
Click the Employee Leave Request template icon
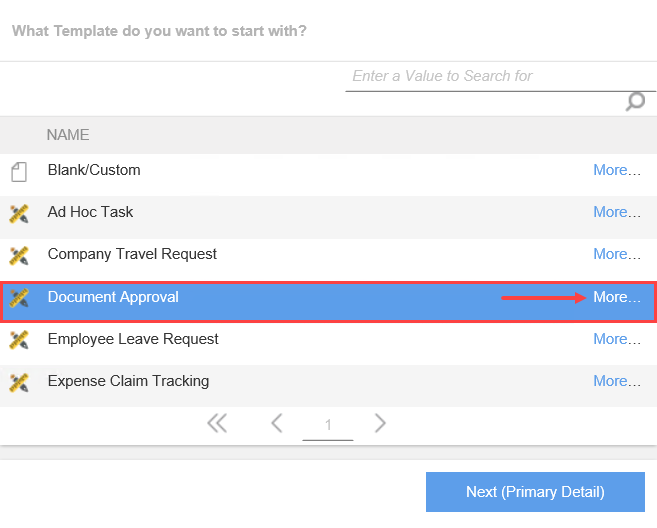pos(18,340)
